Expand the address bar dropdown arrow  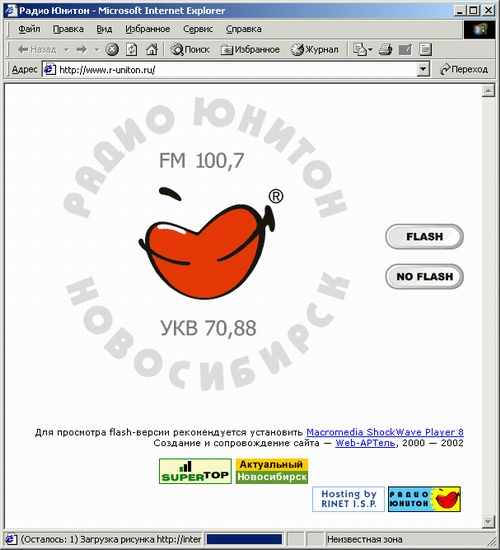point(423,69)
